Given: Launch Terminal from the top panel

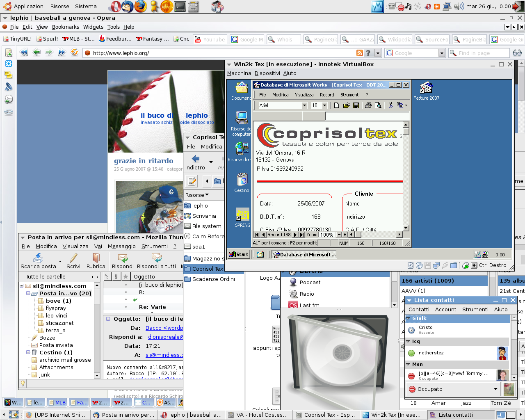Looking at the screenshot, I should [180, 6].
